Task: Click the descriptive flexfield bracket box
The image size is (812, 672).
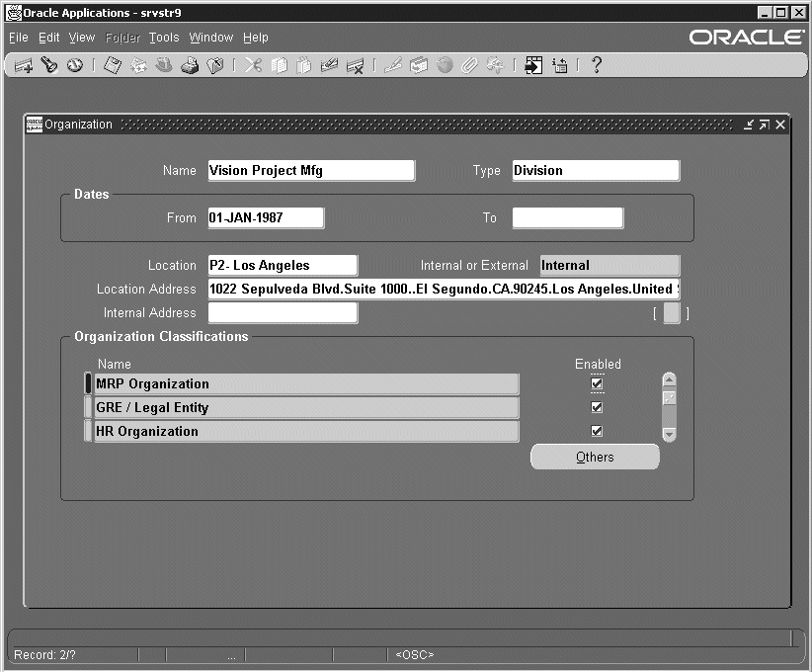Action: pos(671,313)
